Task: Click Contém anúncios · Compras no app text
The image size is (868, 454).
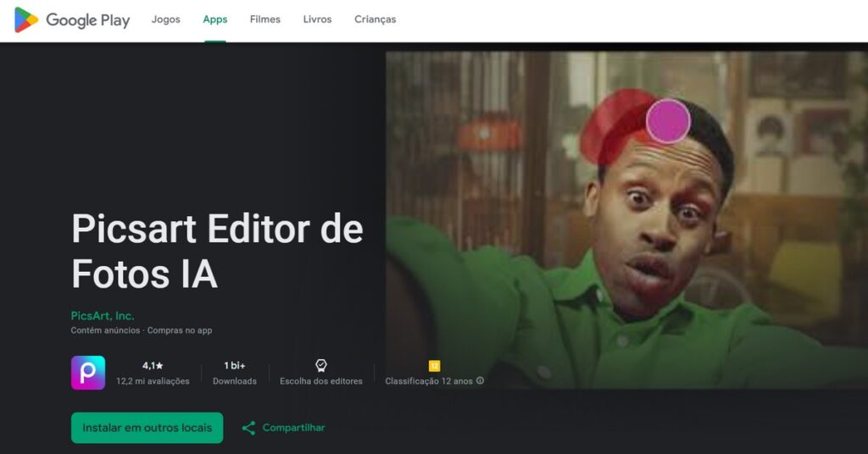Action: [142, 330]
